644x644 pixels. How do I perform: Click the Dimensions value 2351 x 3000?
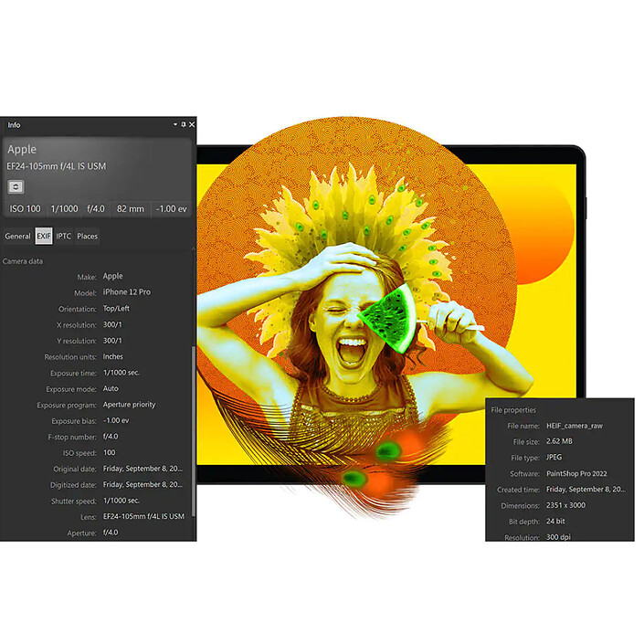(x=566, y=505)
